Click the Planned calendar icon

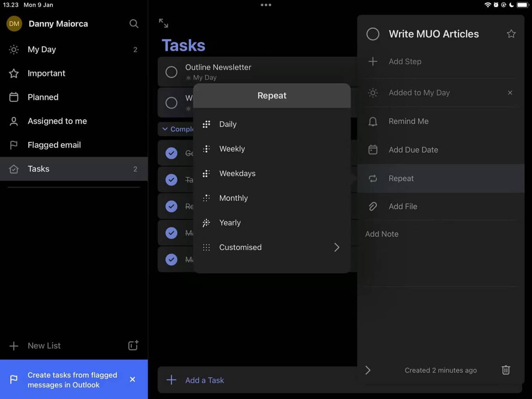[14, 97]
